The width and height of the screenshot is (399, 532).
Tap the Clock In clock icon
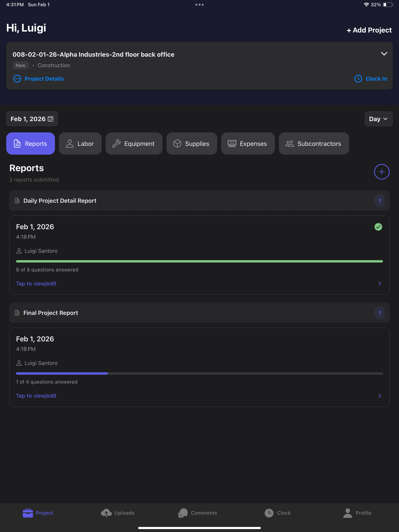click(x=358, y=79)
